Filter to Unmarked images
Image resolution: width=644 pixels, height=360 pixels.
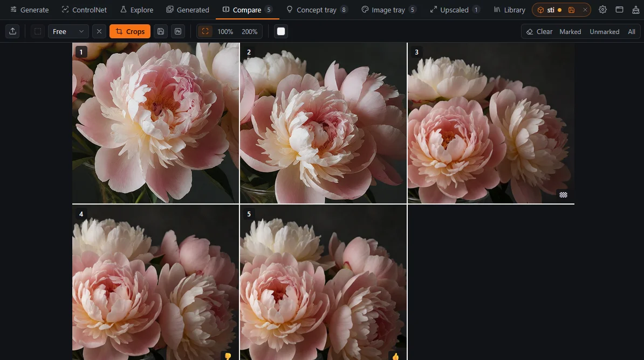pyautogui.click(x=604, y=32)
